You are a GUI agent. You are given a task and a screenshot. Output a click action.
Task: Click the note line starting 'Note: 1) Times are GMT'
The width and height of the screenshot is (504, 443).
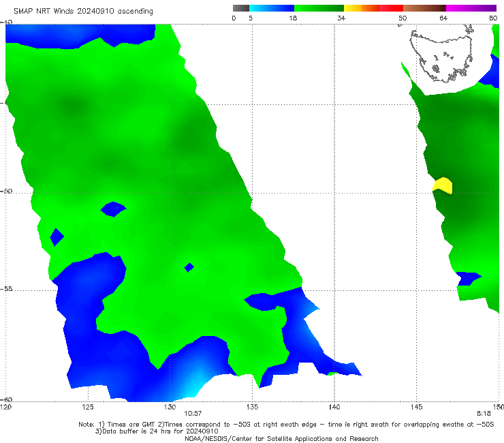click(x=286, y=425)
